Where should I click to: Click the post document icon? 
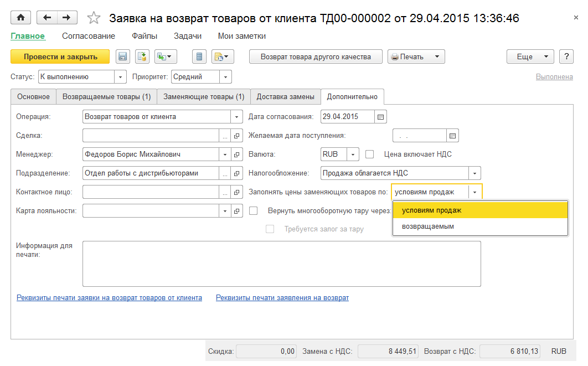(x=142, y=56)
